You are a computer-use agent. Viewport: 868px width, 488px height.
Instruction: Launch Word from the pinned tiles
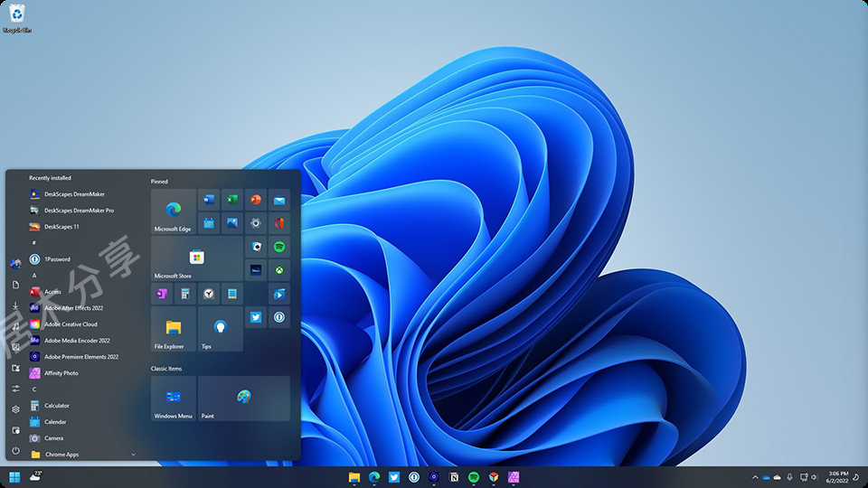pos(209,200)
